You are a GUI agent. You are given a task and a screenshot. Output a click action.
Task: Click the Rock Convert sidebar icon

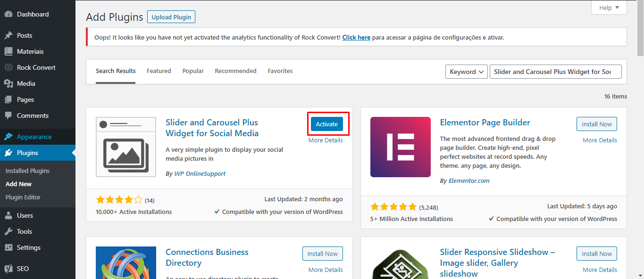(8, 67)
